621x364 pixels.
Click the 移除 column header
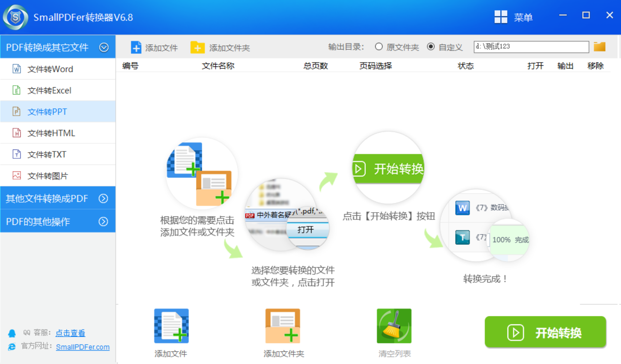[595, 66]
